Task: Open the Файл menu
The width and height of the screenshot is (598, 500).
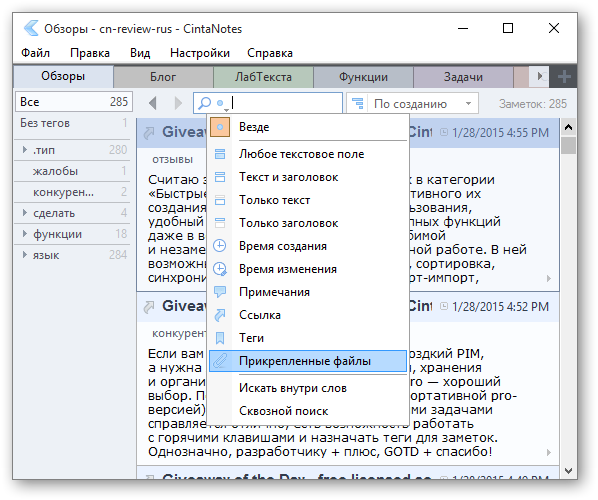Action: (x=35, y=53)
